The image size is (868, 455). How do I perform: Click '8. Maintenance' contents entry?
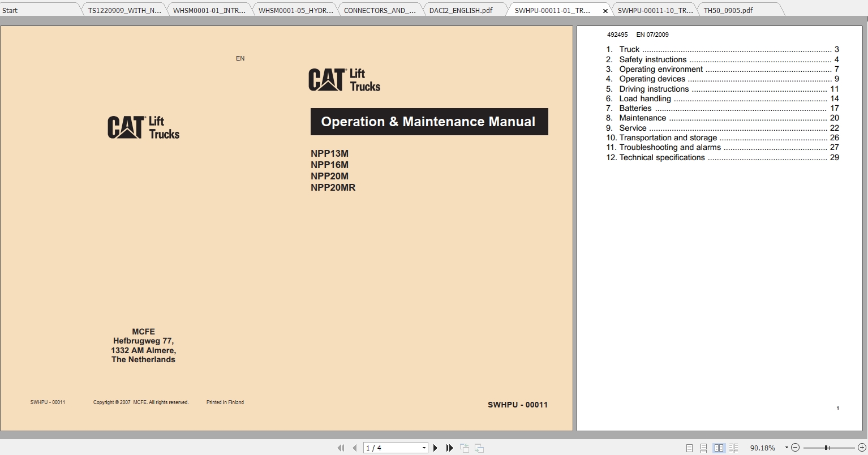(723, 118)
